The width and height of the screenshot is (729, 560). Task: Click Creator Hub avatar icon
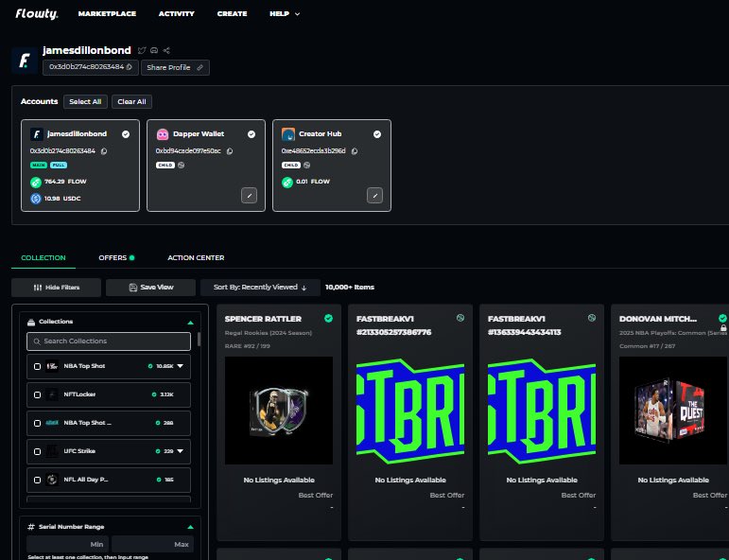[288, 134]
